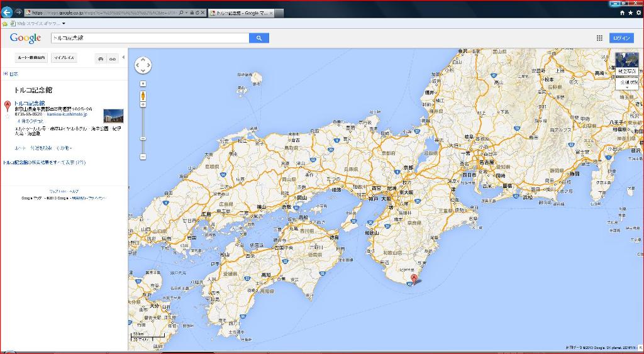Show all search results for トルコ記念館

44,163
